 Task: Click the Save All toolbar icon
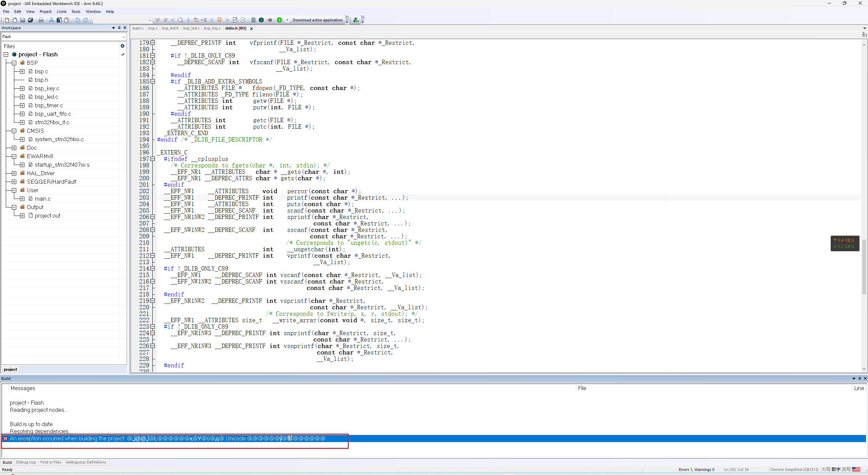[31, 20]
